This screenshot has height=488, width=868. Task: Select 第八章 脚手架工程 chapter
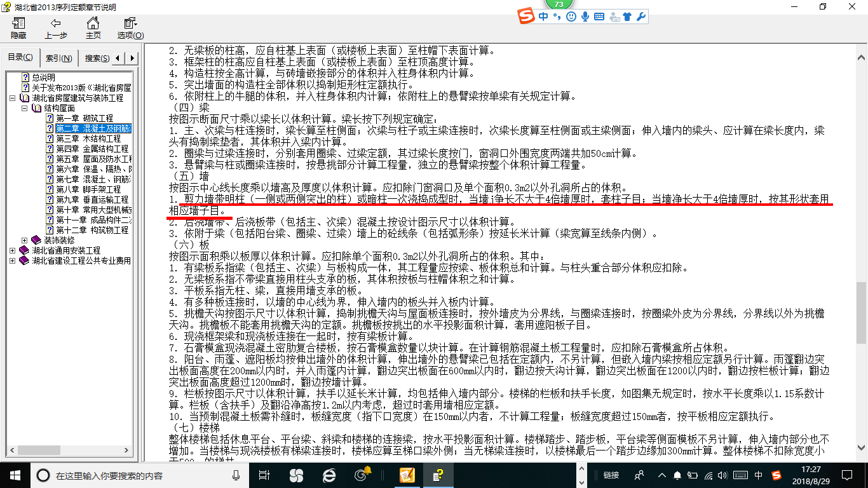[88, 189]
